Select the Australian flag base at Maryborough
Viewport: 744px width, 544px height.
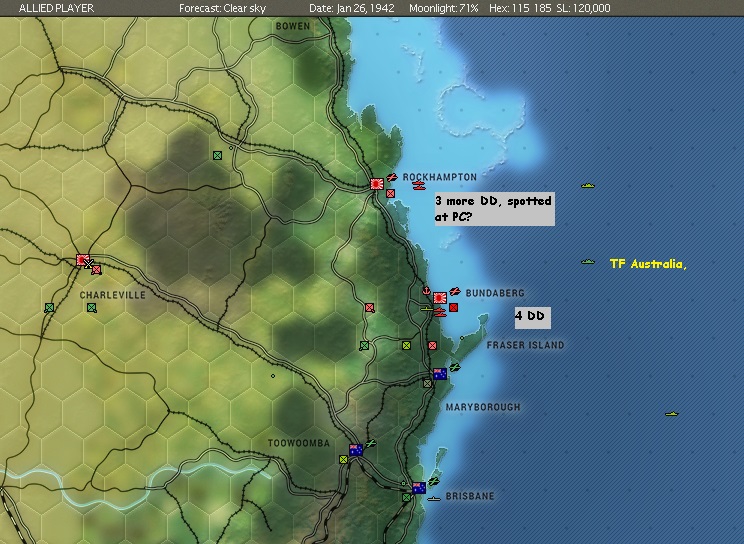(440, 374)
